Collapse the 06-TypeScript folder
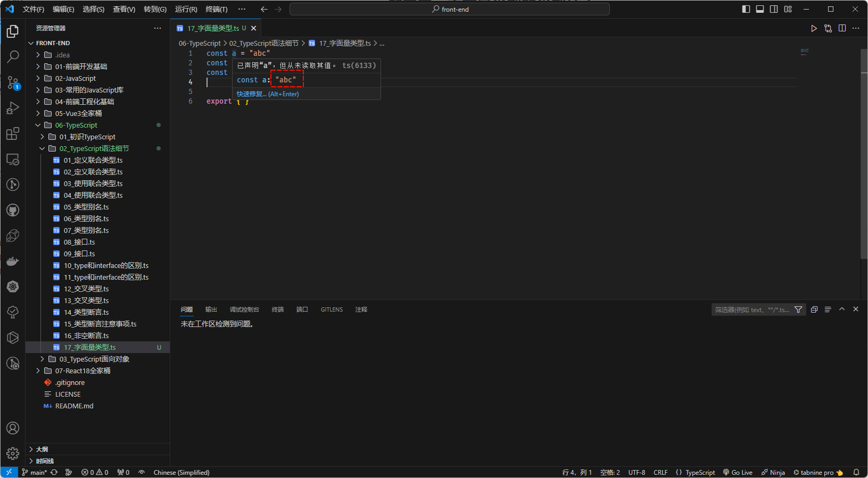The width and height of the screenshot is (868, 478). click(x=76, y=125)
